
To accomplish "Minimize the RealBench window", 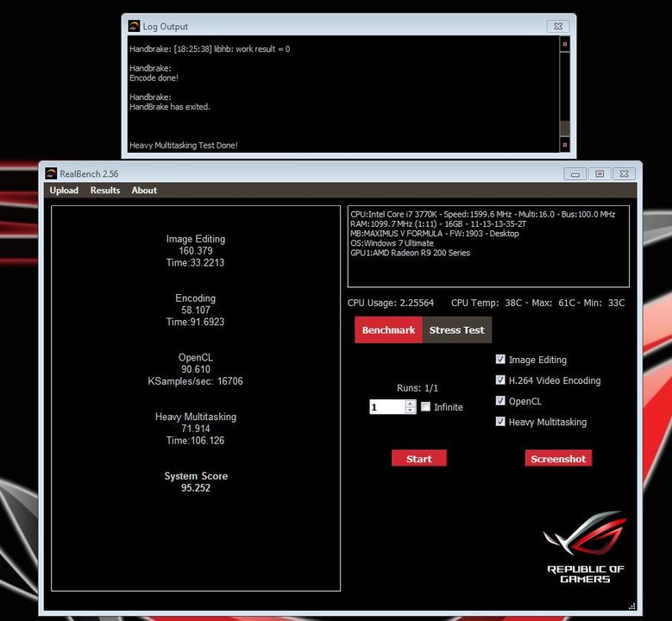I will click(575, 174).
